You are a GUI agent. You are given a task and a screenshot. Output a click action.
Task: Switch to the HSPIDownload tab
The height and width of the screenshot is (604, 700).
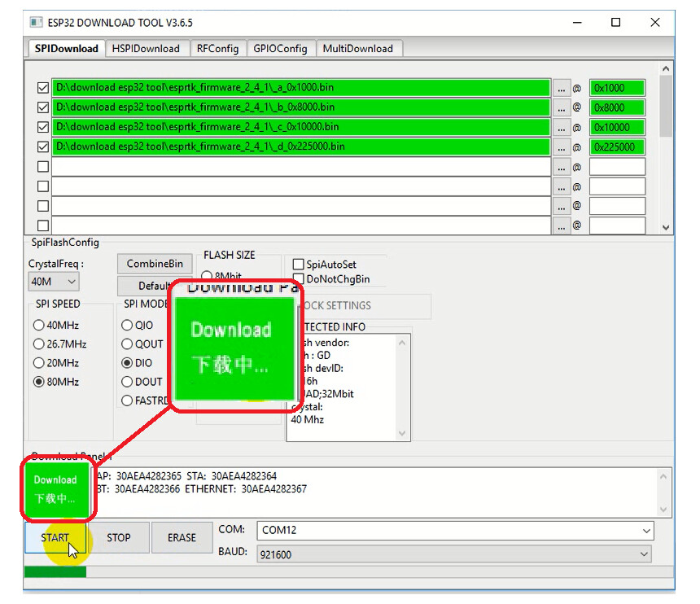[146, 49]
